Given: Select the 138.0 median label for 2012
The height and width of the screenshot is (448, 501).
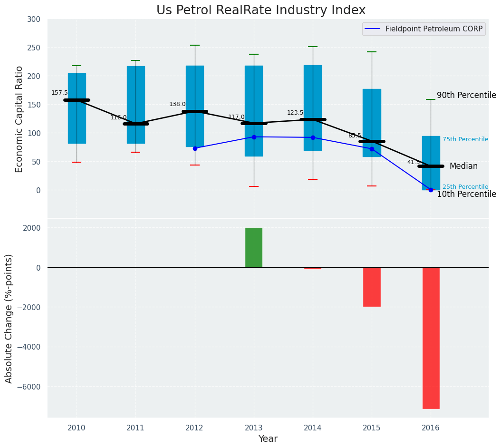Looking at the screenshot, I should [x=177, y=105].
